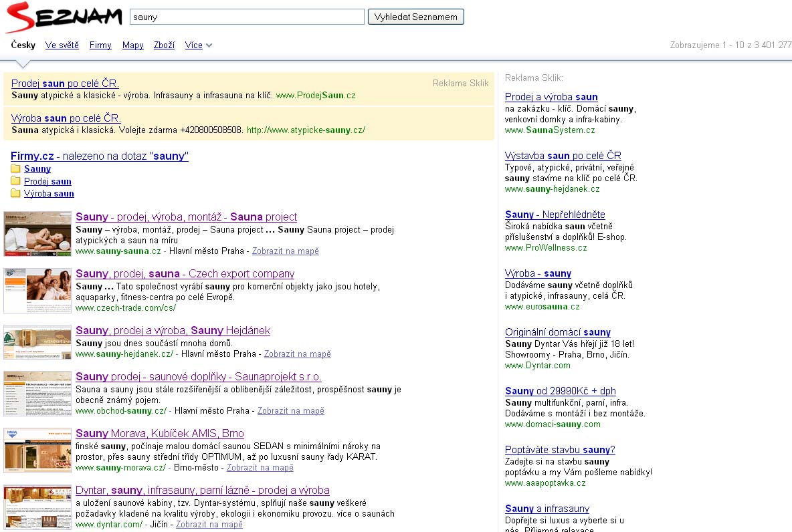Viewport: 792px width, 532px height.
Task: Open sidebar ad Sauny a infrasauny
Action: pyautogui.click(x=547, y=509)
